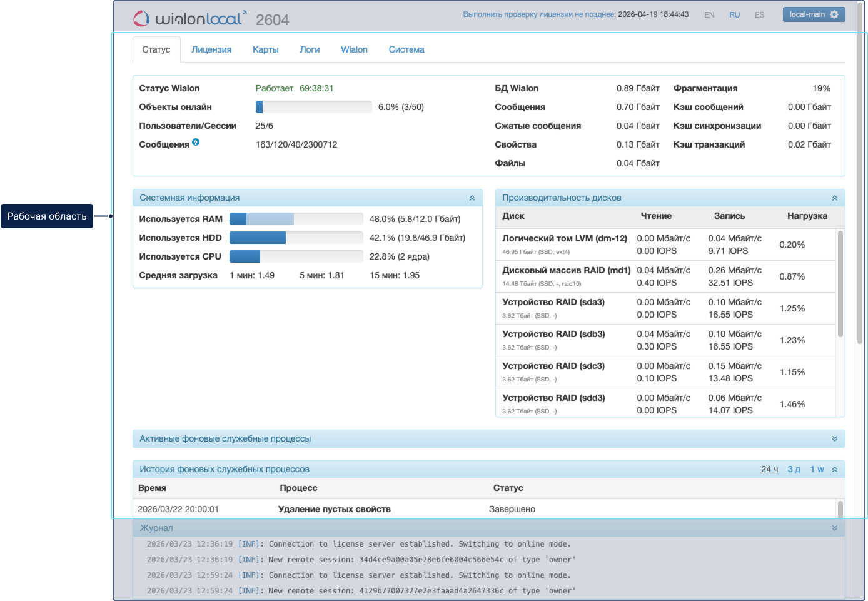Select the Wialon tab

point(354,49)
